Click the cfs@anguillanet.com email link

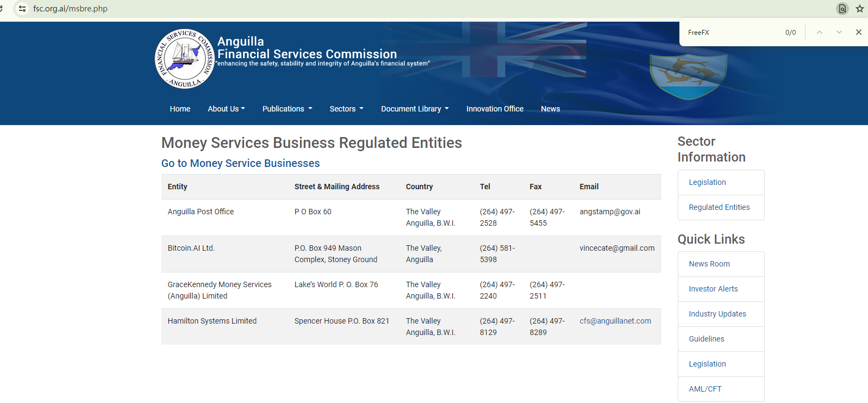[615, 321]
